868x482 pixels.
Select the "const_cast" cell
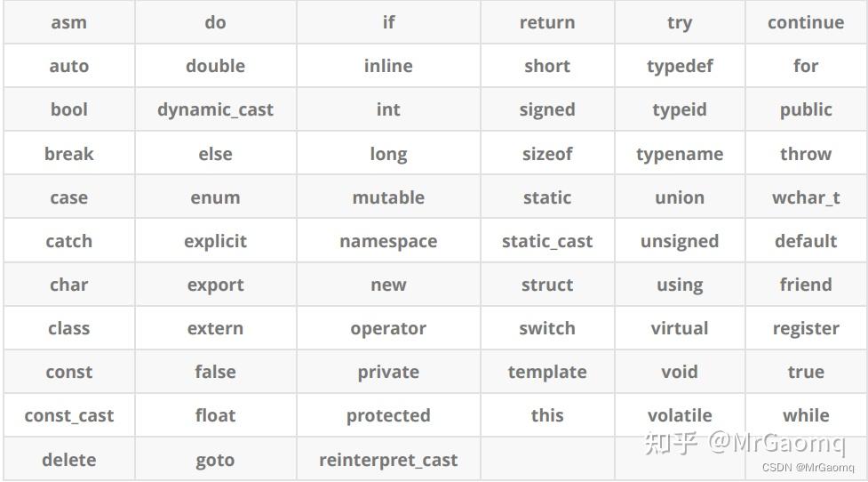pos(68,415)
